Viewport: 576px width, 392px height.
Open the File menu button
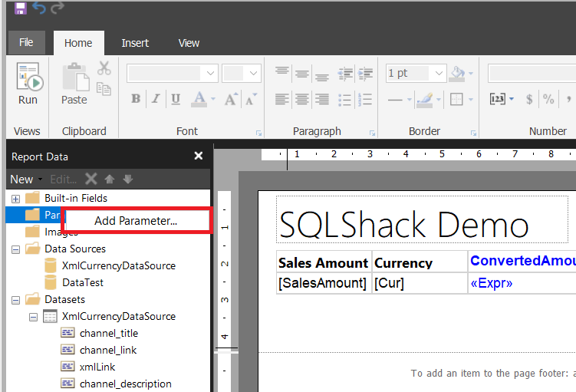tap(26, 42)
